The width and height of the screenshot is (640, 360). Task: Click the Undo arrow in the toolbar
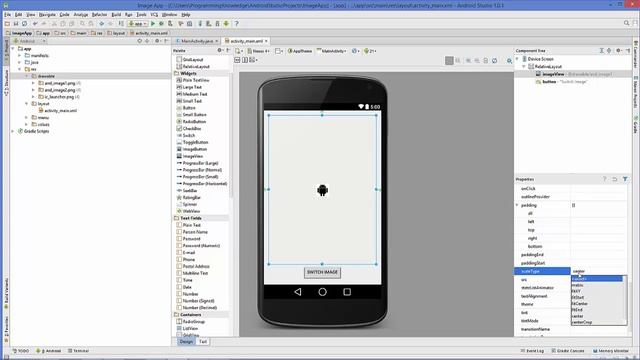pos(35,24)
